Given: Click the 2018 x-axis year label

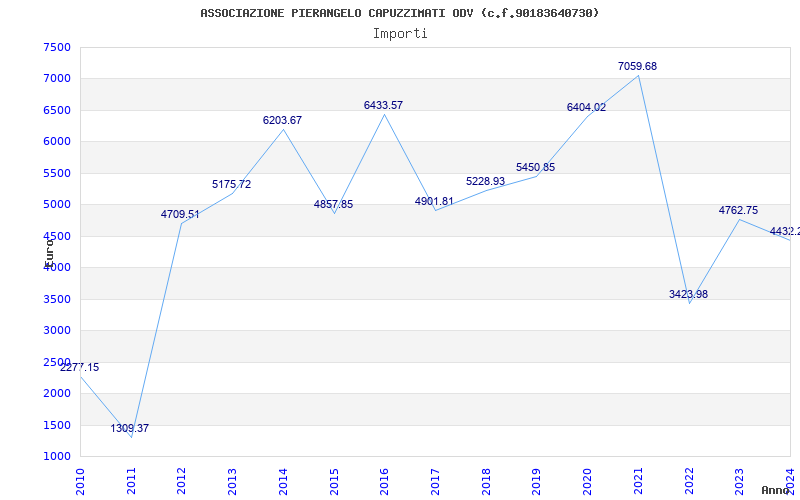Looking at the screenshot, I should [x=486, y=482].
